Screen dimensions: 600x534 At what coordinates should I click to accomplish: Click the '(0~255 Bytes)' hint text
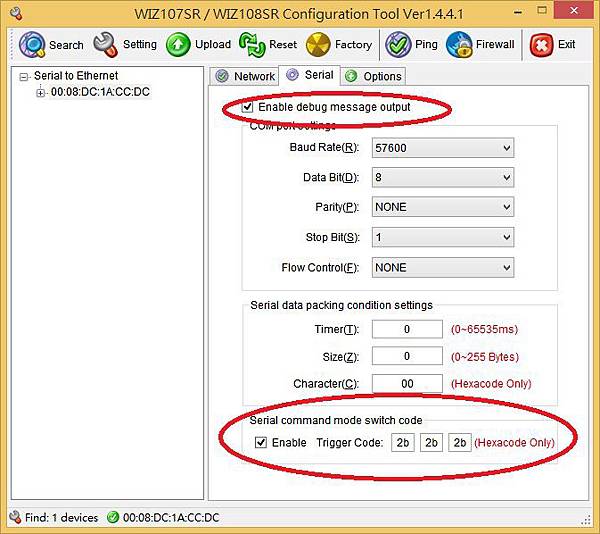[x=485, y=357]
